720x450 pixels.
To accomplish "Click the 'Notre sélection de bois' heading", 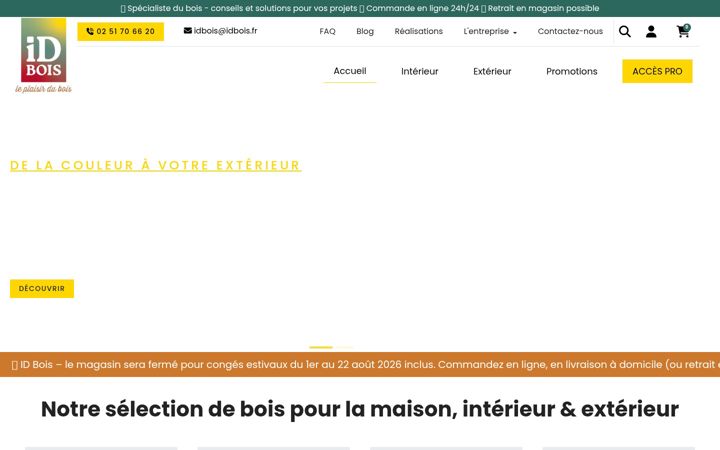I will [360, 409].
